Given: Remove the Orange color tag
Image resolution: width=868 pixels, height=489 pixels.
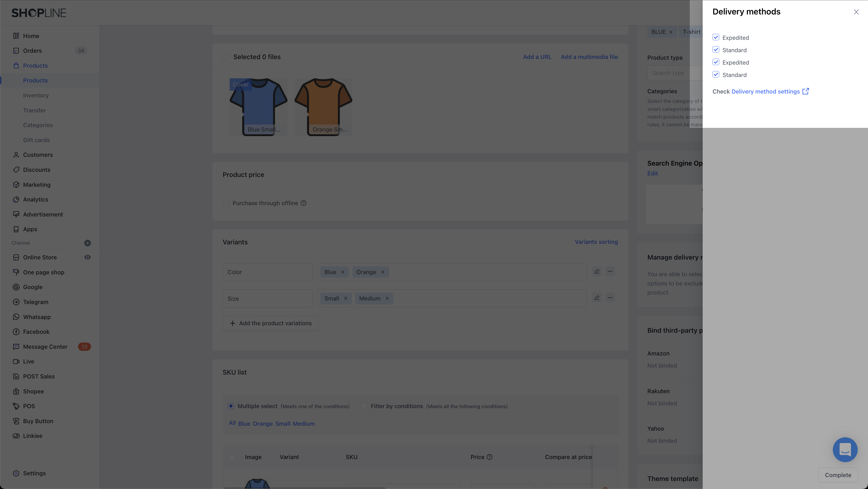Looking at the screenshot, I should [383, 272].
